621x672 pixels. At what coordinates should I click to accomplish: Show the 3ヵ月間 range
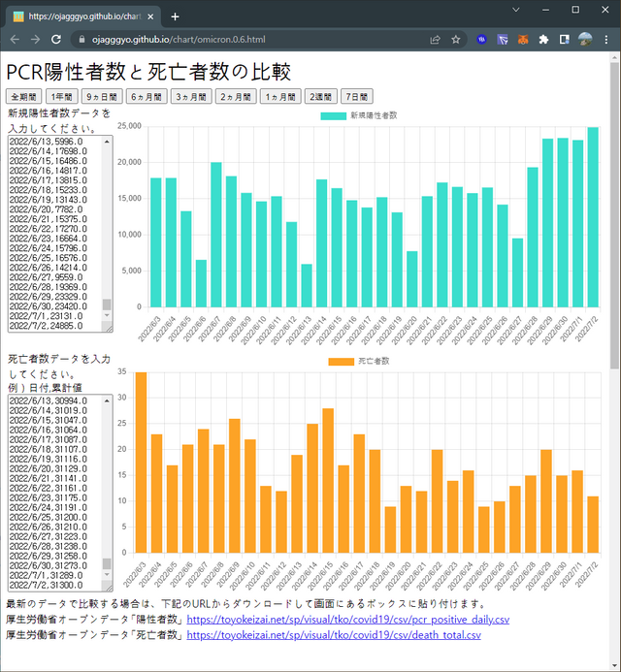[191, 96]
